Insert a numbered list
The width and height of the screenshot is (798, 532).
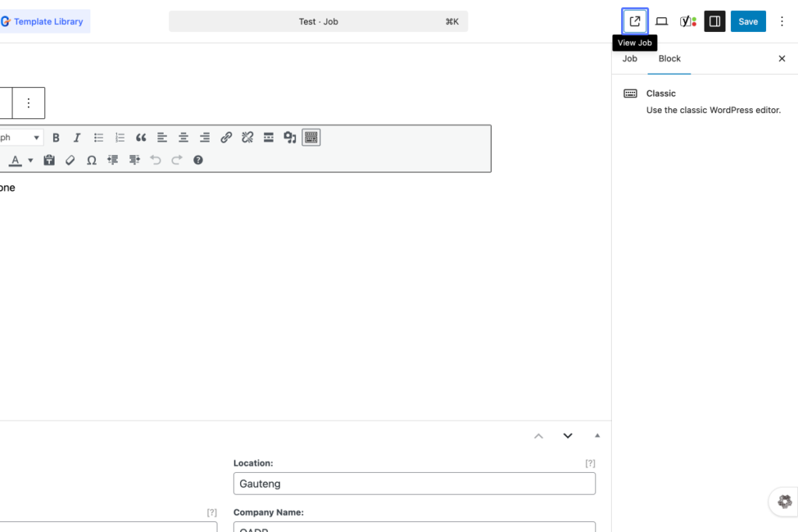(119, 138)
